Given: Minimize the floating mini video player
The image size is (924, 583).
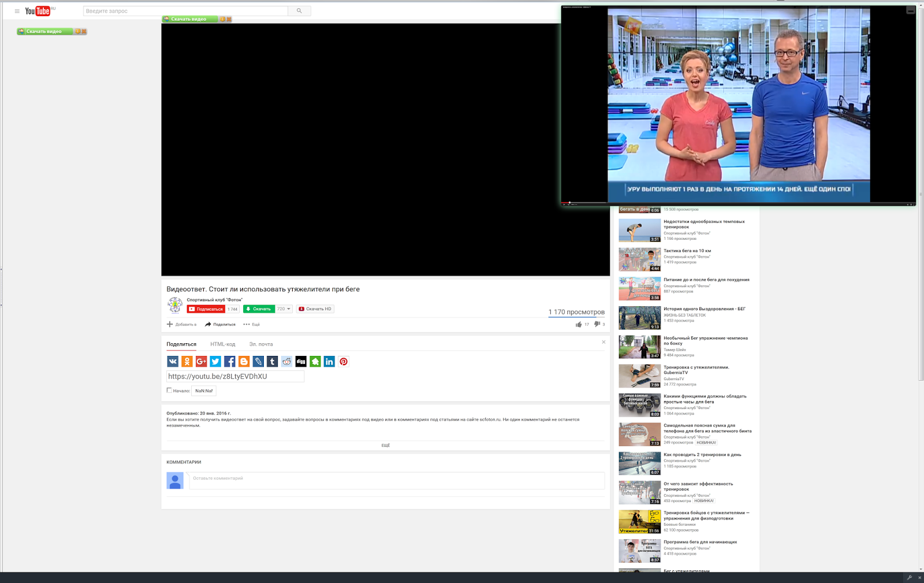Looking at the screenshot, I should tap(911, 10).
